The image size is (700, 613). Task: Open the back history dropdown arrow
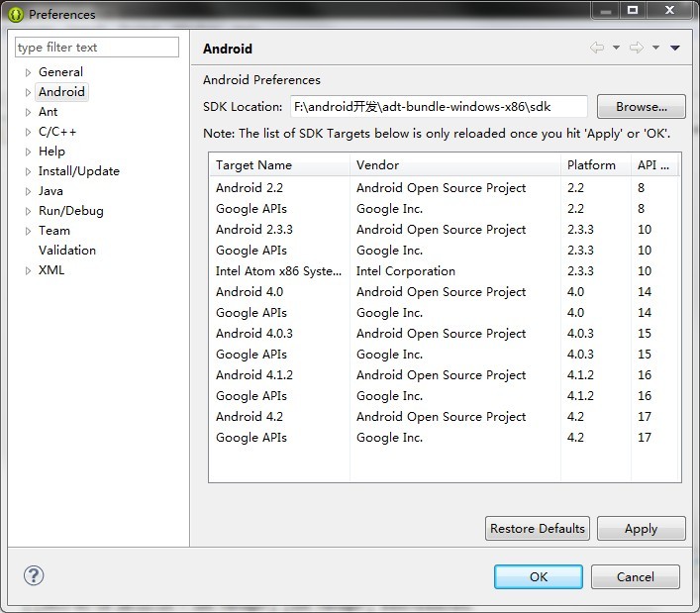[616, 48]
